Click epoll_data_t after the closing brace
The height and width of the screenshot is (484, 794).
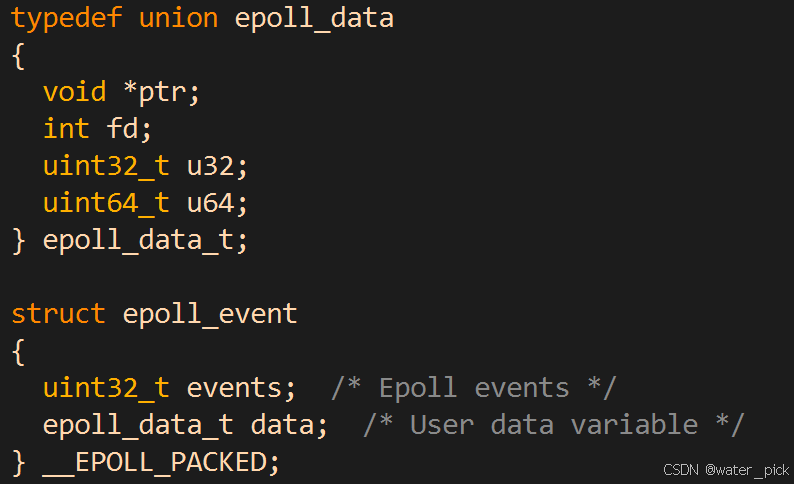coord(138,240)
